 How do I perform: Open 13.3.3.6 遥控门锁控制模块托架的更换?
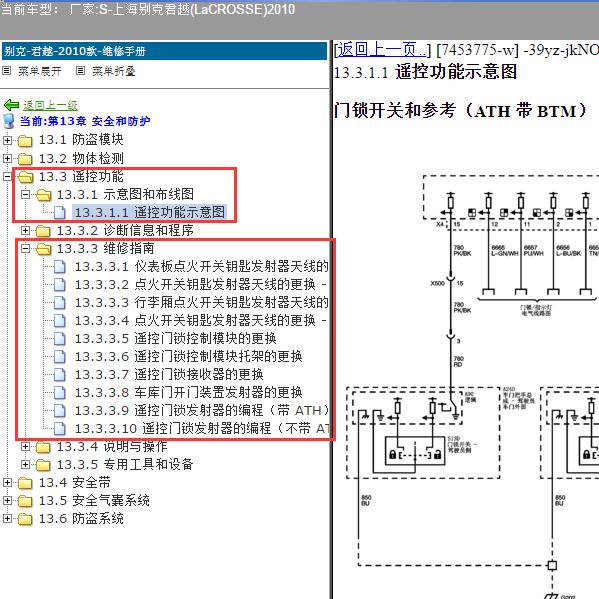[188, 356]
